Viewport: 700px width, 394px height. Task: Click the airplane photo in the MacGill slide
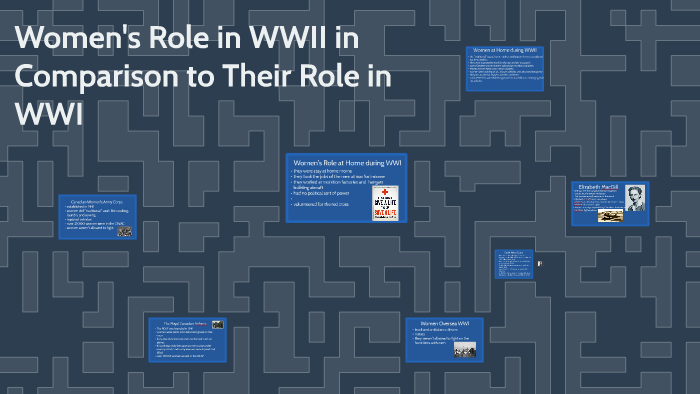coord(610,216)
